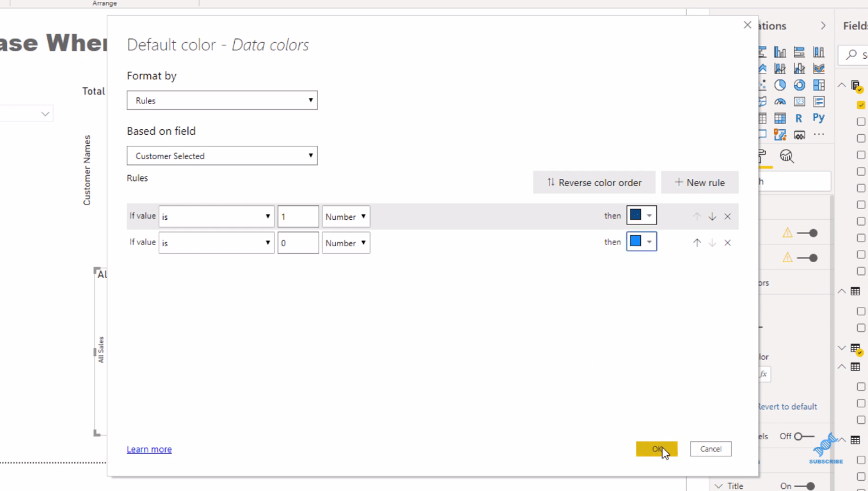
Task: Open the Based on field dropdown
Action: pos(222,155)
